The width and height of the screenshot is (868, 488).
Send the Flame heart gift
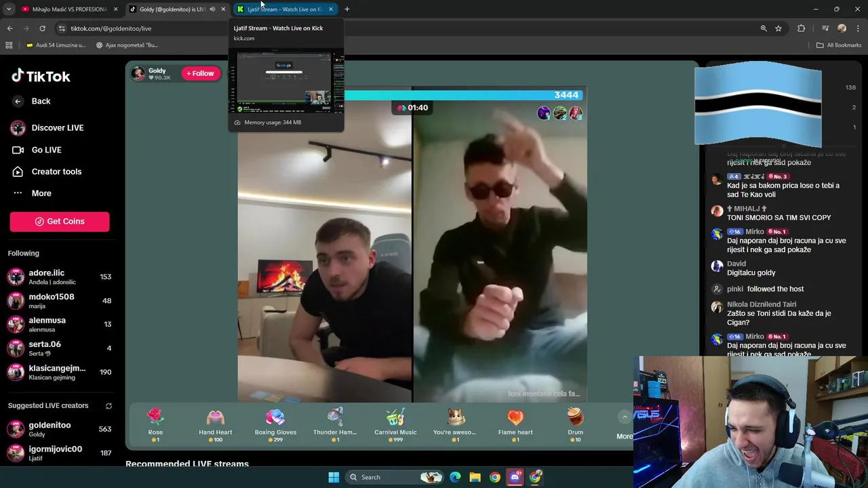(515, 425)
